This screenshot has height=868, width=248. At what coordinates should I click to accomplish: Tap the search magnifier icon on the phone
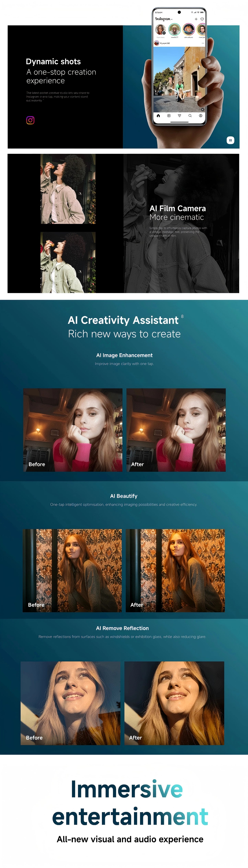pos(190,116)
